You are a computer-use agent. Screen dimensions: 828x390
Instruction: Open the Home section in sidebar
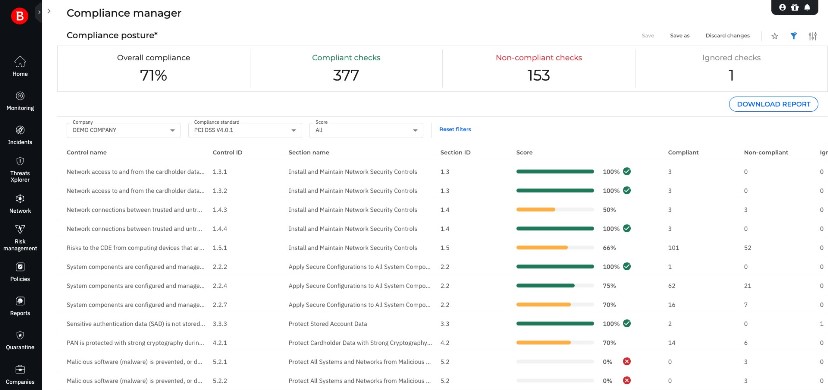point(20,66)
